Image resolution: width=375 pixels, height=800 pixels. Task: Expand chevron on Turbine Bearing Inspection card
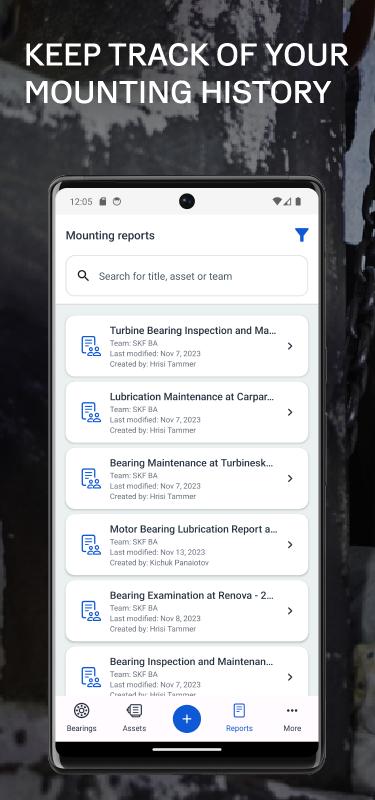pos(290,346)
